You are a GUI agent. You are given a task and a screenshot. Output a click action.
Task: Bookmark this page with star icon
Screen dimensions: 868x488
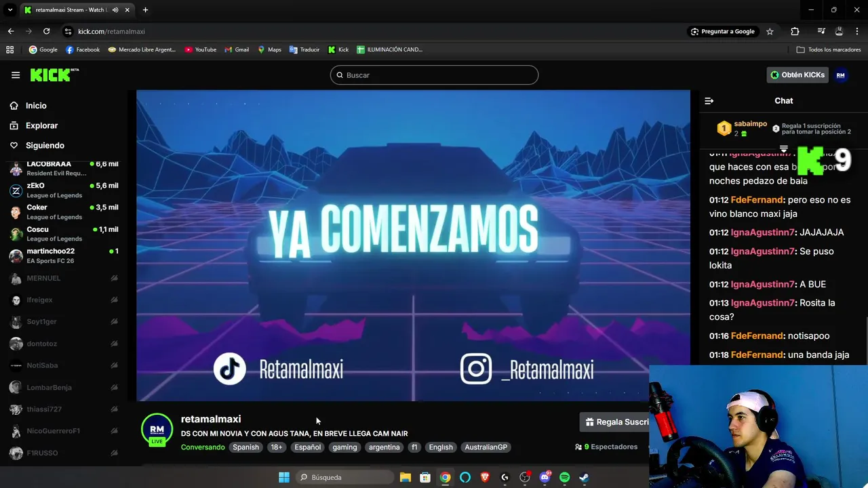pyautogui.click(x=770, y=31)
